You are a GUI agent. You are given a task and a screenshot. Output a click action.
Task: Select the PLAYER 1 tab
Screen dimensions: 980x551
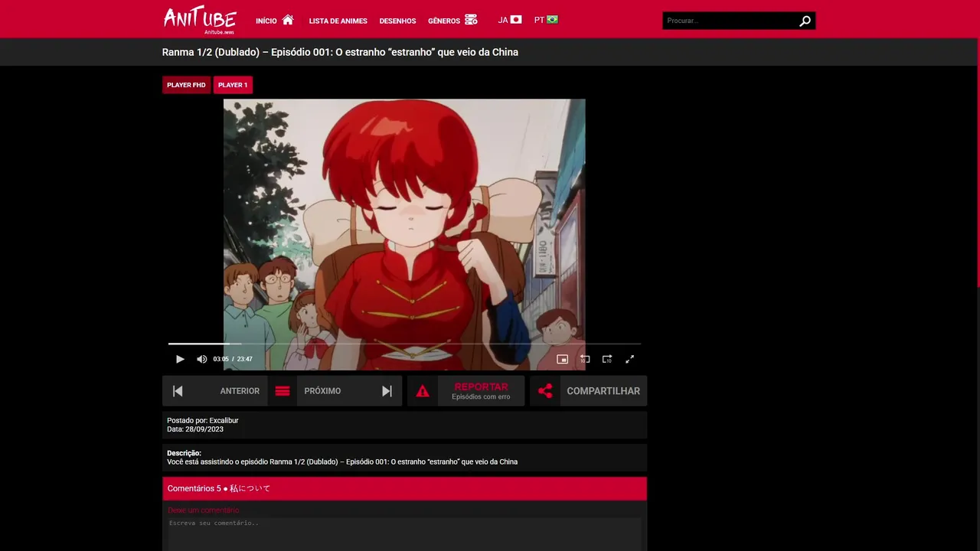[233, 85]
